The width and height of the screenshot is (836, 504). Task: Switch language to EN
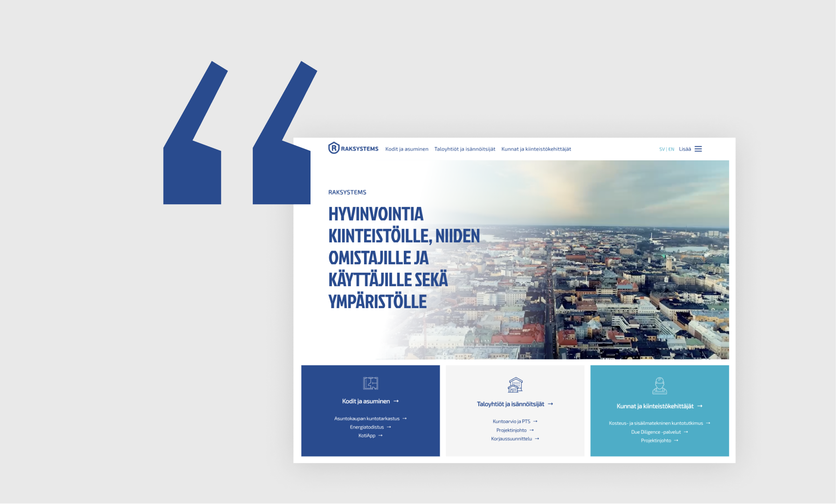pyautogui.click(x=671, y=149)
